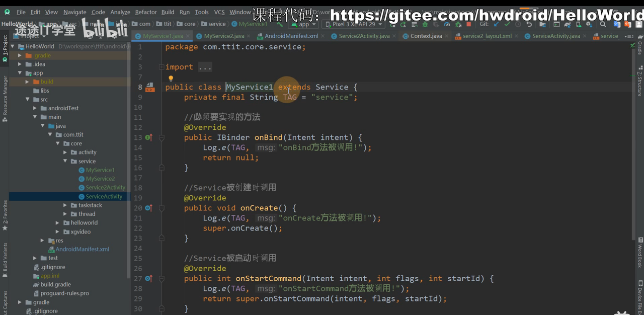Expand the androidTest folder
This screenshot has height=315, width=644.
35,108
